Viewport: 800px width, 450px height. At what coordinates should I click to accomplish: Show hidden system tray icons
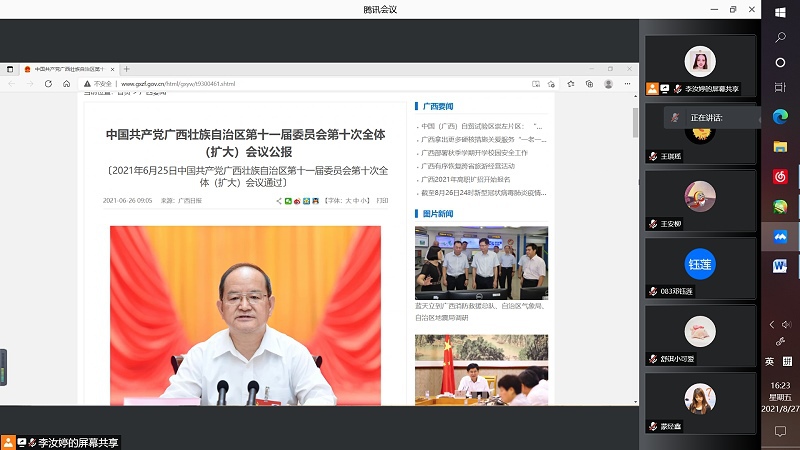coord(772,324)
